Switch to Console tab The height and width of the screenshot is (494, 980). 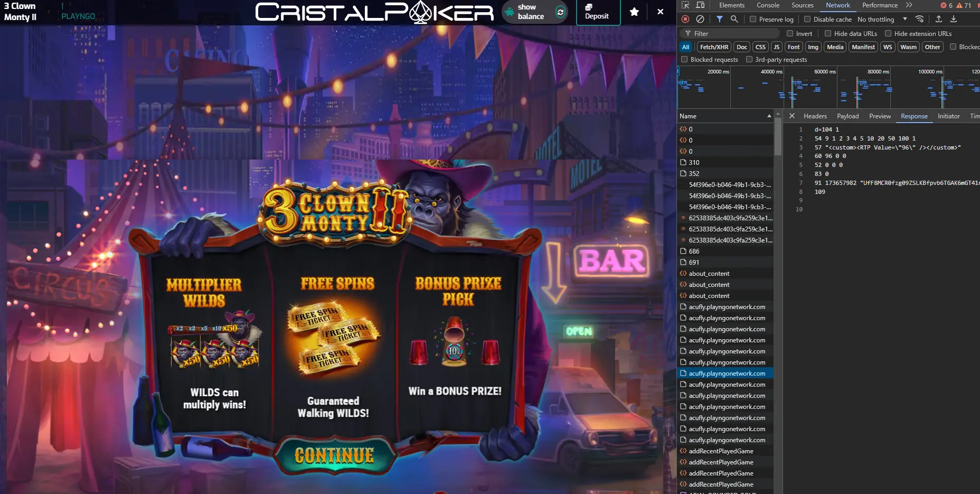pyautogui.click(x=768, y=5)
